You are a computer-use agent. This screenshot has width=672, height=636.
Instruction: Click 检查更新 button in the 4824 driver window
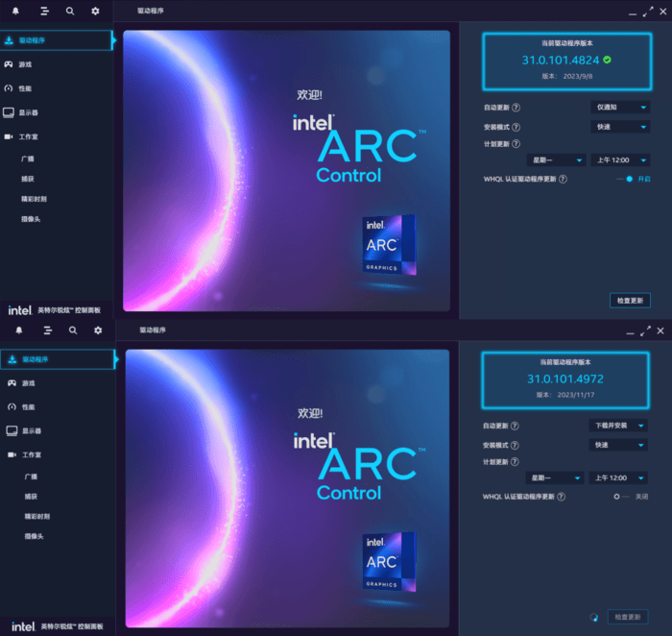click(630, 301)
